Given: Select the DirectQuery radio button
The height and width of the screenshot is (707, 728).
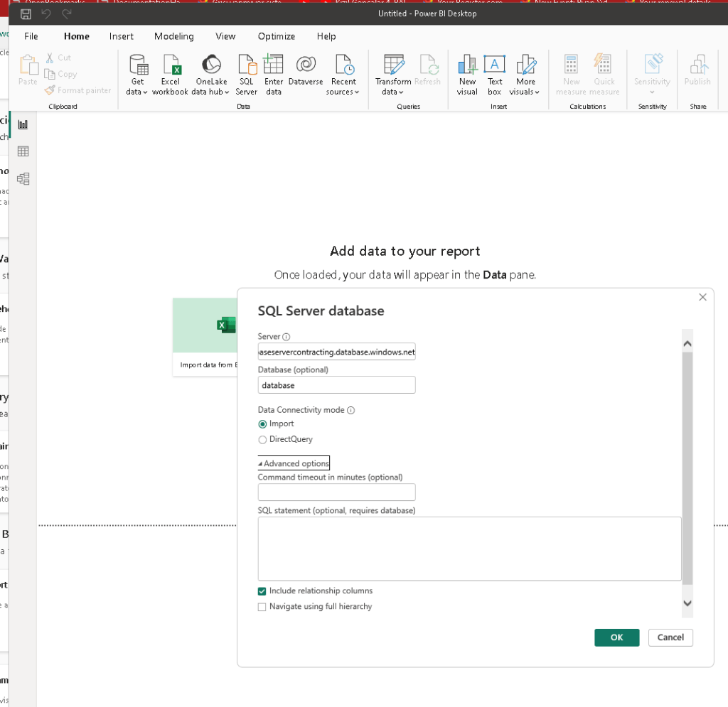Looking at the screenshot, I should pyautogui.click(x=262, y=439).
